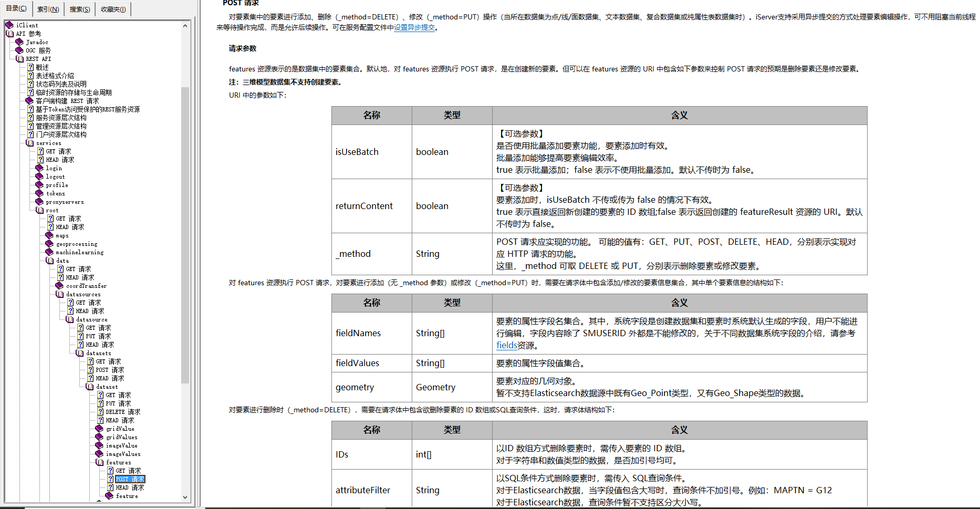Click the tree scrollbar up arrow
This screenshot has height=509, width=980.
coord(185,25)
